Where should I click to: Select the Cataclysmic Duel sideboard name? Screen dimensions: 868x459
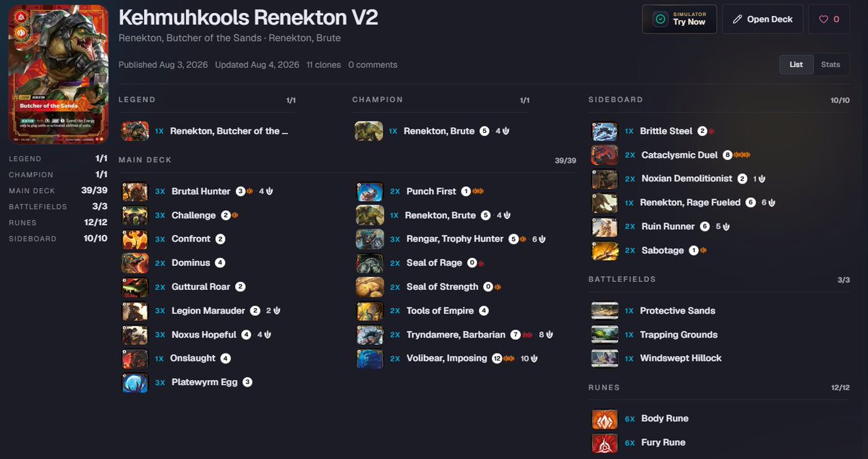pyautogui.click(x=680, y=155)
